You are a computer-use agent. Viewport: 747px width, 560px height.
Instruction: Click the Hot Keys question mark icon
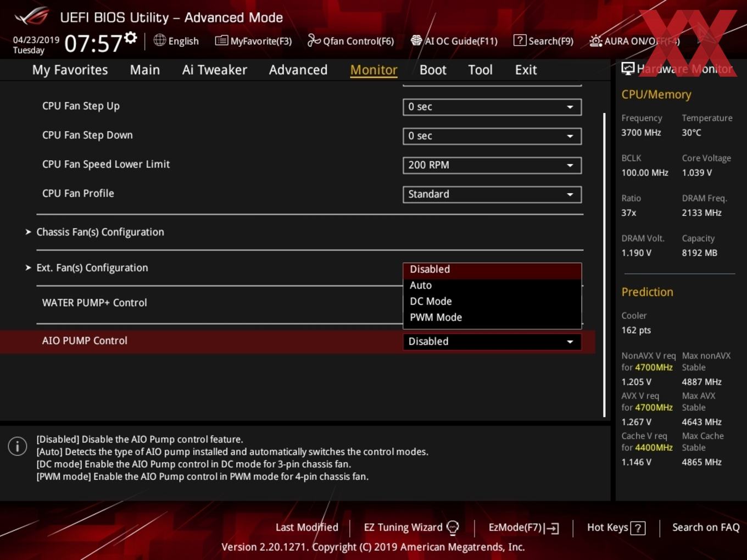[638, 528]
